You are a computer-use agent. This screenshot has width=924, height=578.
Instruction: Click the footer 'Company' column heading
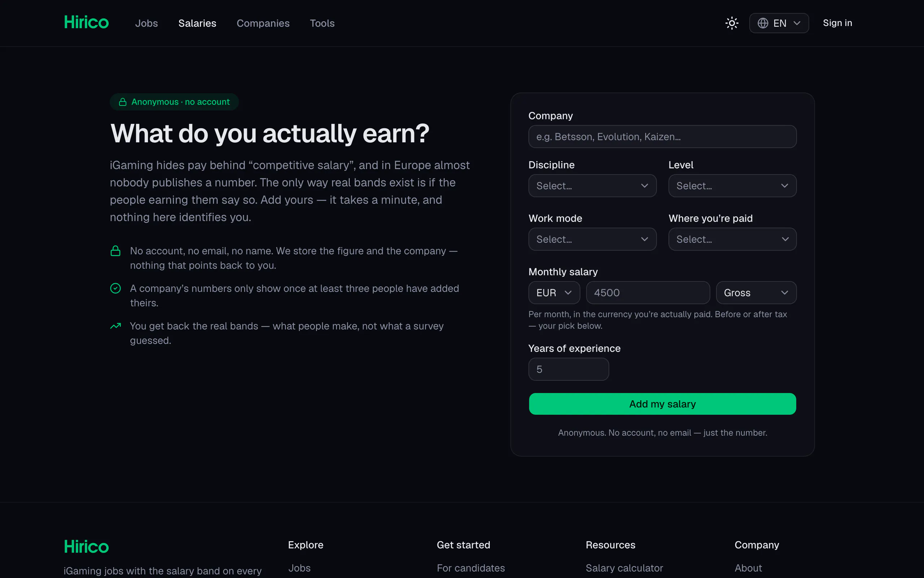(757, 545)
